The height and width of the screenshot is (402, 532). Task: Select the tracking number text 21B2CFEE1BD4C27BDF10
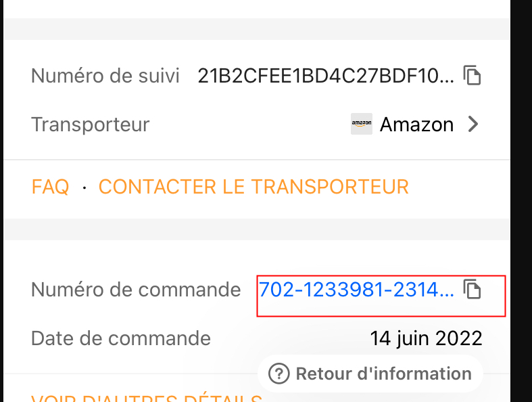pyautogui.click(x=326, y=75)
